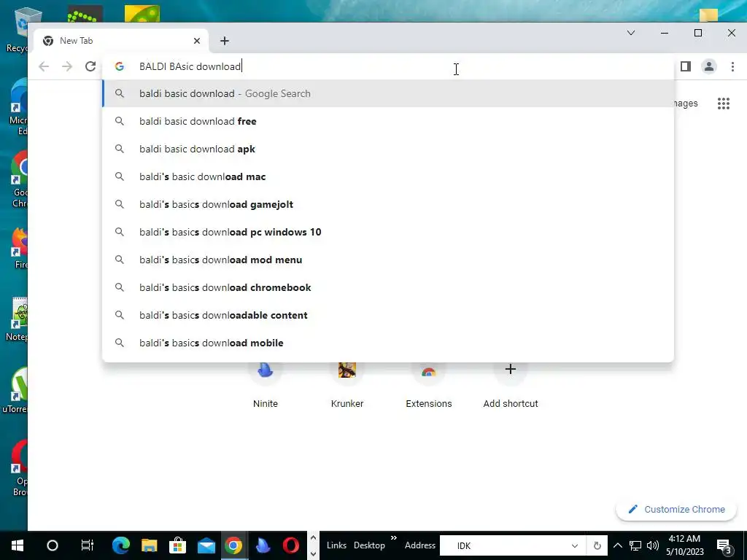Open the clock showing 4:12 AM
The image size is (747, 560).
coord(684,545)
